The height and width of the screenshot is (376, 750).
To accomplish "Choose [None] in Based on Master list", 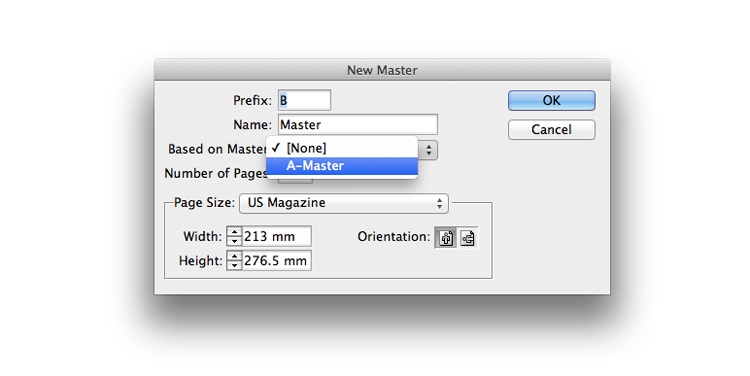I will click(342, 148).
